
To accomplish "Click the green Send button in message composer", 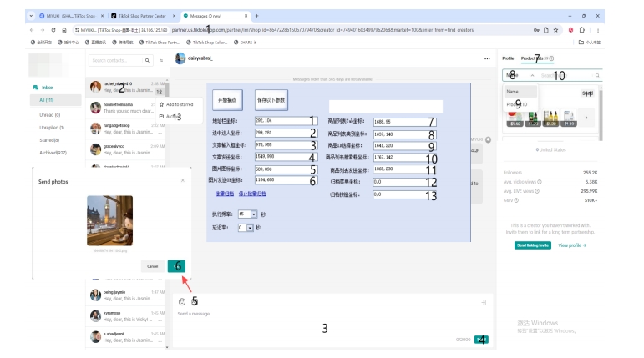I will 481,340.
